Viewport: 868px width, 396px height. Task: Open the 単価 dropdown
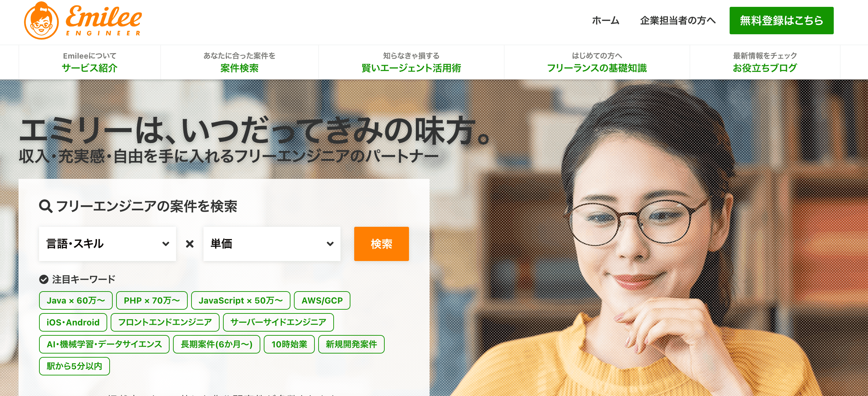272,244
